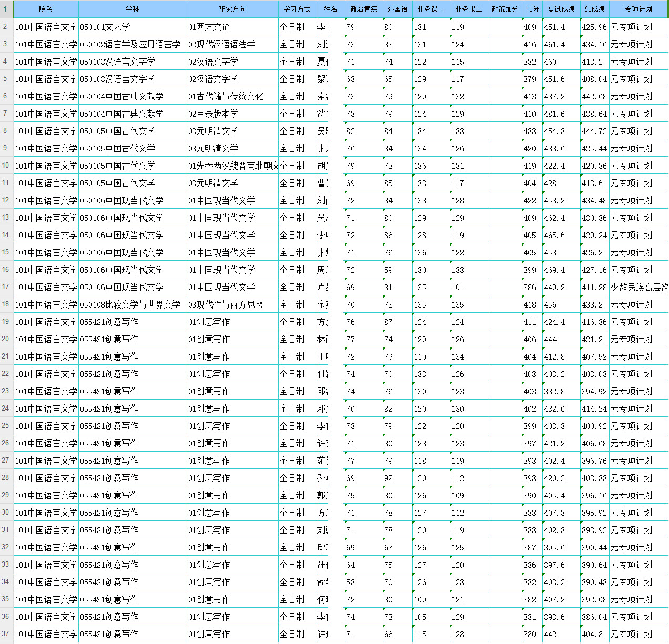
Task: Click the 01西方文论 cell
Action: [232, 27]
